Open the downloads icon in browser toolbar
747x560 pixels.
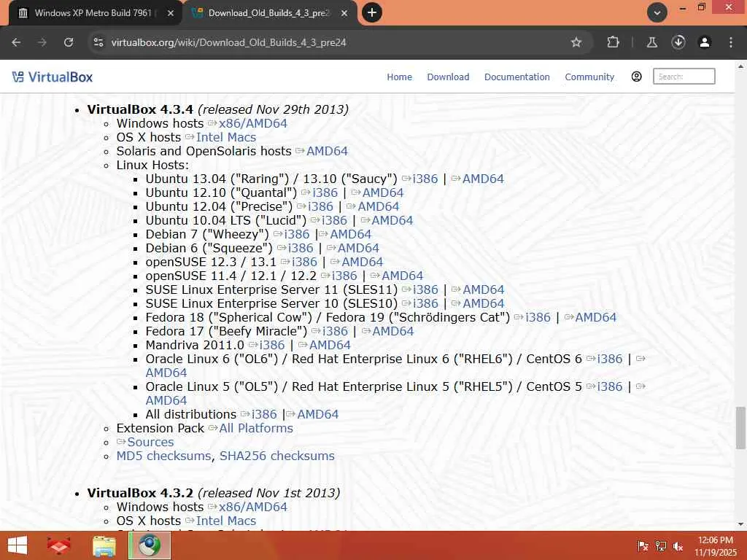coord(678,42)
